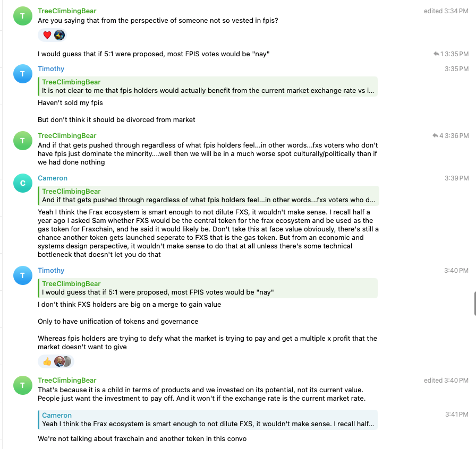The height and width of the screenshot is (449, 476).
Task: Toggle the thumbs-up reaction on Timothy's message
Action: (x=47, y=361)
